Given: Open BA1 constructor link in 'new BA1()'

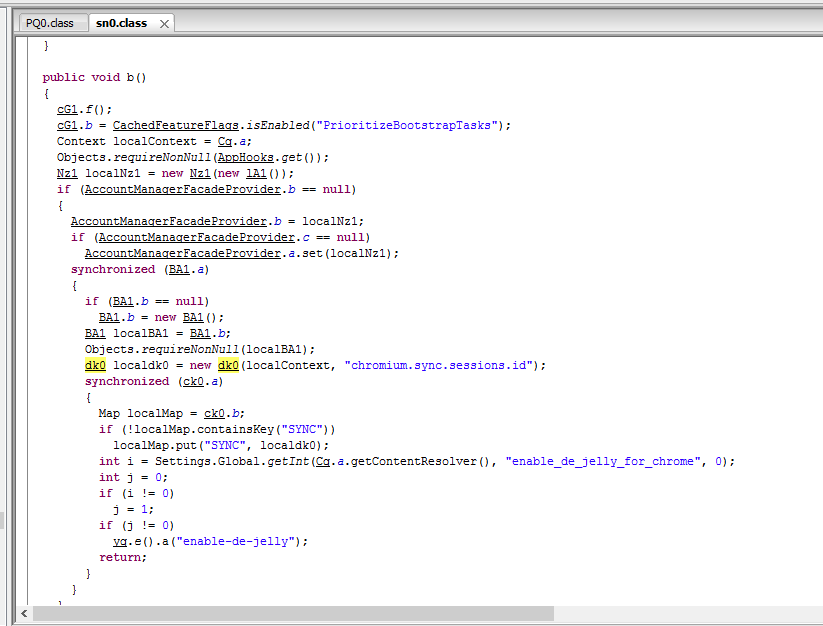Looking at the screenshot, I should click(193, 317).
